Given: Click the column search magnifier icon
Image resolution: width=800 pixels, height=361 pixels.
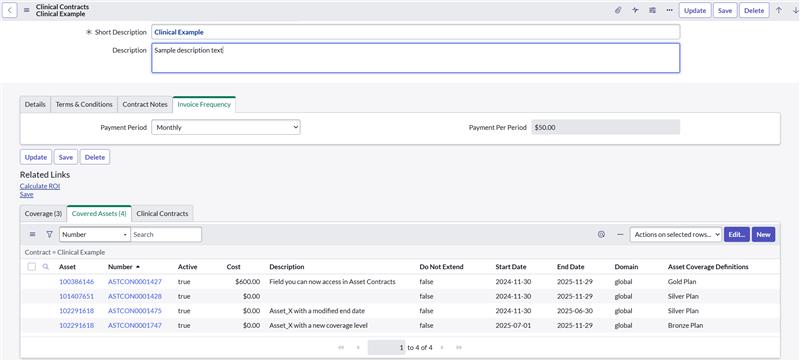Looking at the screenshot, I should pyautogui.click(x=45, y=267).
